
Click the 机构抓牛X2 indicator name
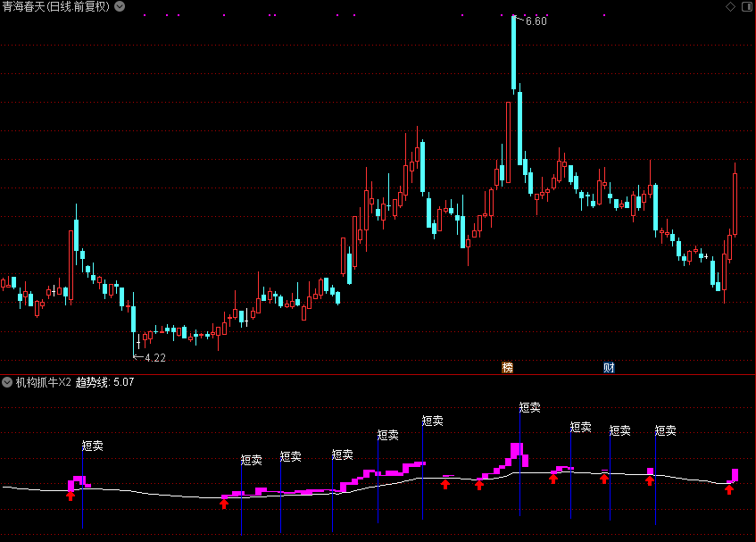click(x=44, y=382)
